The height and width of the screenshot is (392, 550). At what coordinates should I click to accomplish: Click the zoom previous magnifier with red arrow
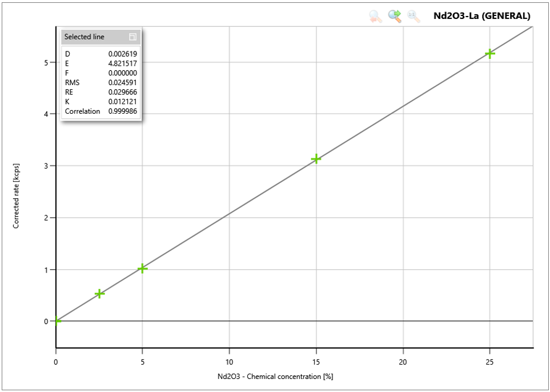[375, 17]
